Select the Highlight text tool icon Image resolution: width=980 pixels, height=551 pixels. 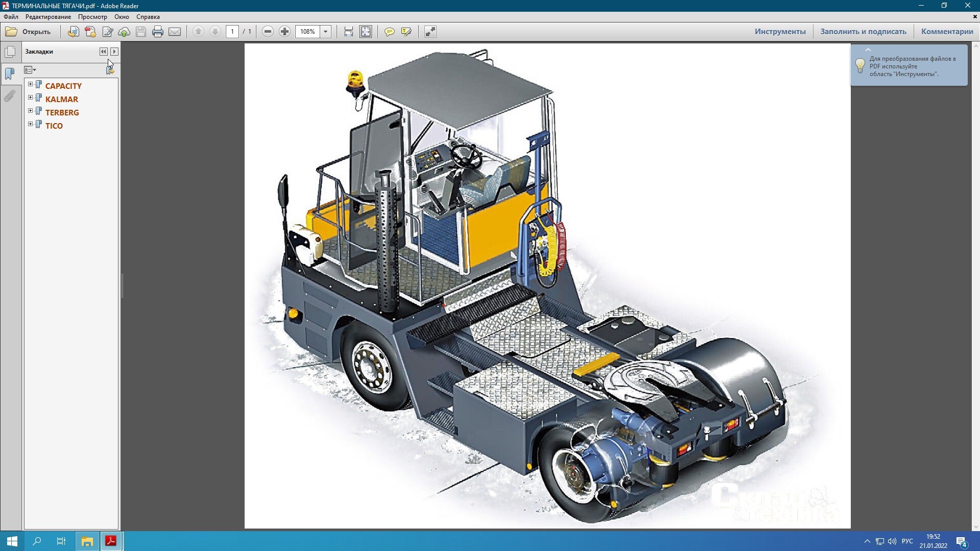click(407, 32)
